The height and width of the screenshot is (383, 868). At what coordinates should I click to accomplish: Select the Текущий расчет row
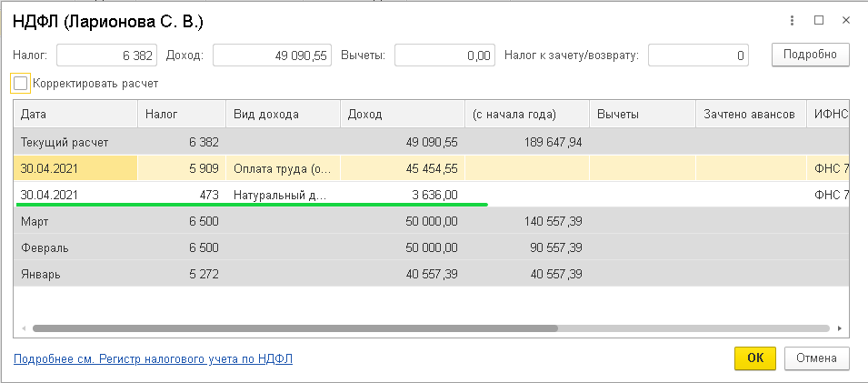point(75,143)
